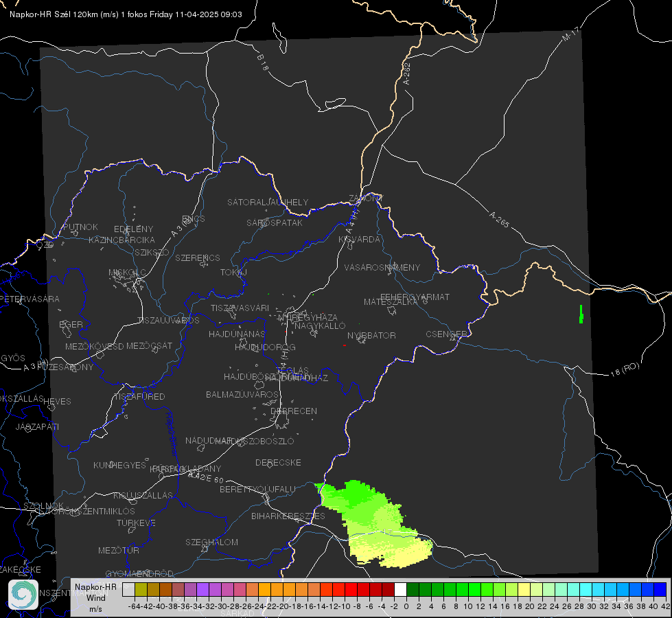This screenshot has width=672, height=618.
Task: Click the MEZOKOVESD label
Action: click(x=95, y=346)
